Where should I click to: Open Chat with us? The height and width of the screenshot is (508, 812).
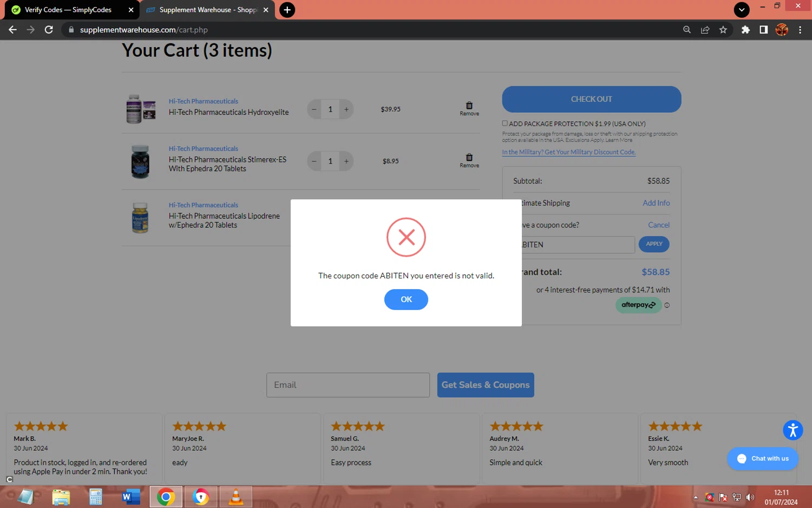tap(763, 459)
